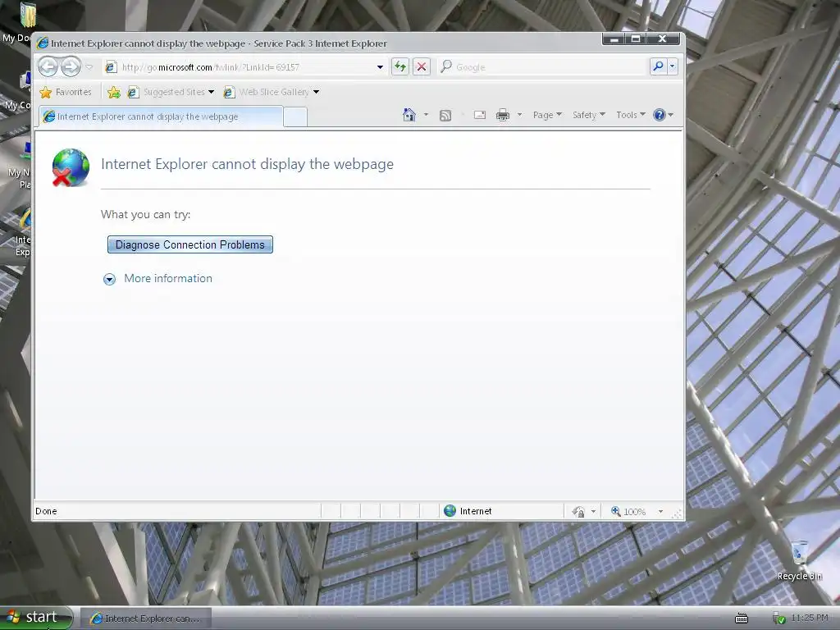The height and width of the screenshot is (630, 840).
Task: Click the Internet security zone in status bar
Action: pyautogui.click(x=501, y=511)
